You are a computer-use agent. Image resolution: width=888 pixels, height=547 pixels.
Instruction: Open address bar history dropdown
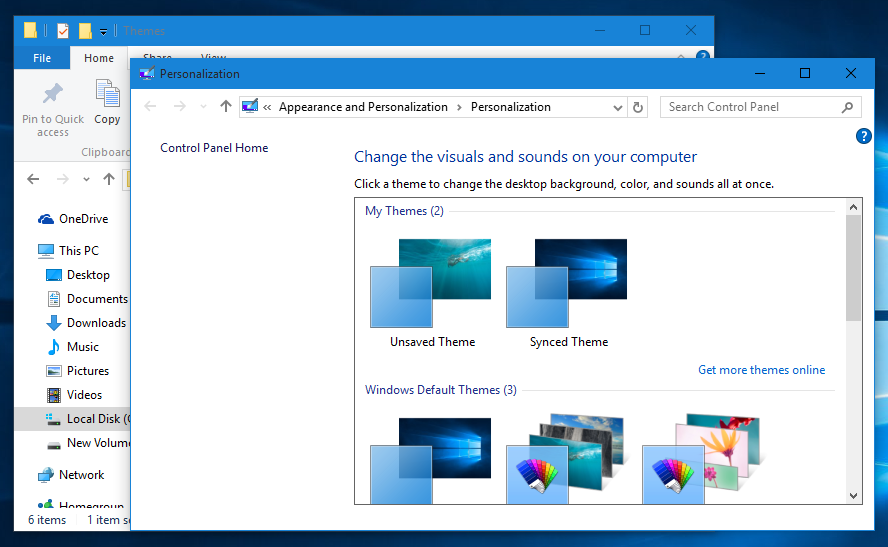pyautogui.click(x=617, y=108)
